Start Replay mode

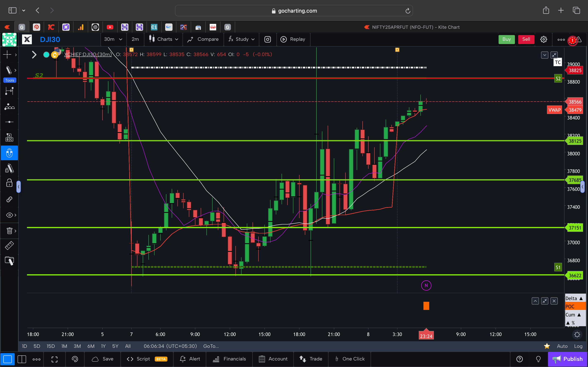[293, 39]
